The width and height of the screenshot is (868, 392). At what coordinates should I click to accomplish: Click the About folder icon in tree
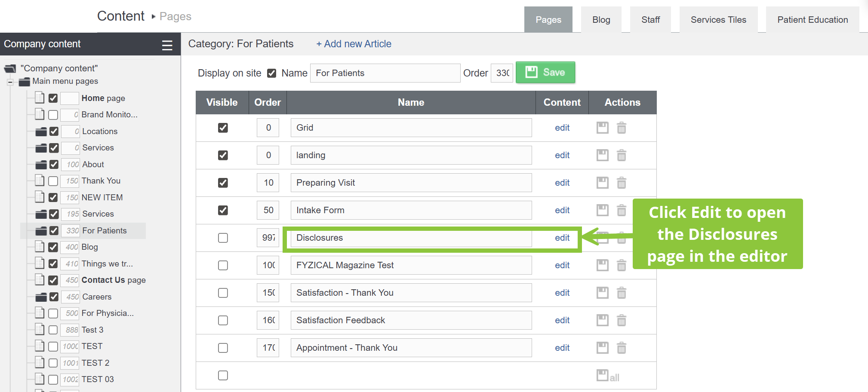41,165
